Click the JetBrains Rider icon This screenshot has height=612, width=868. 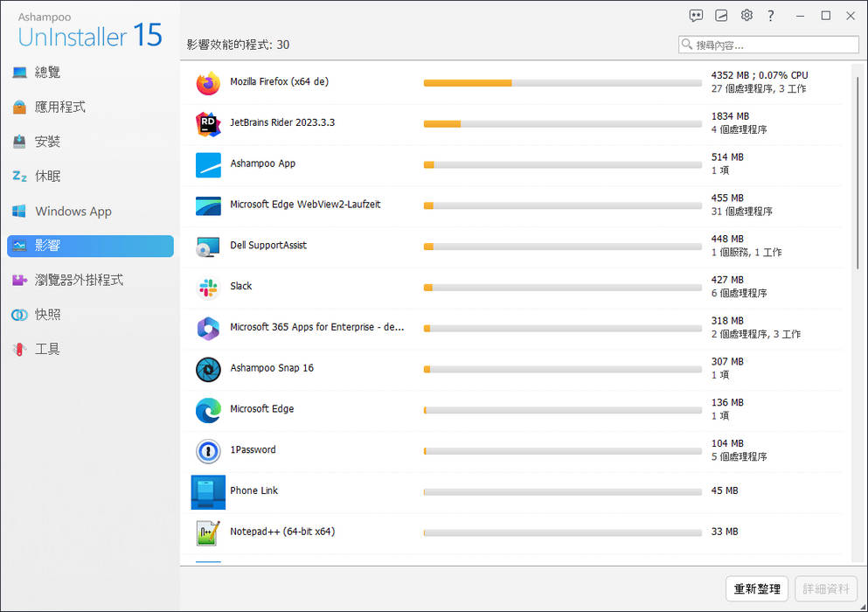coord(208,124)
